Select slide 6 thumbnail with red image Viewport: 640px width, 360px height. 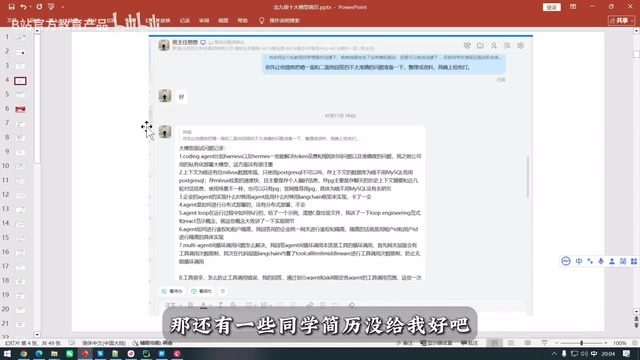(20, 109)
